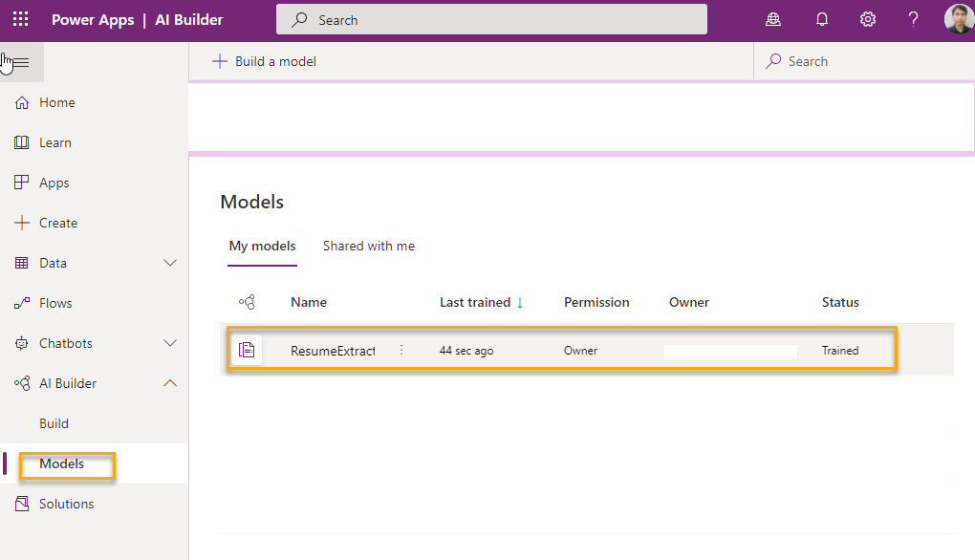Image resolution: width=975 pixels, height=560 pixels.
Task: Click the top bar search magnifier icon
Action: pos(300,19)
